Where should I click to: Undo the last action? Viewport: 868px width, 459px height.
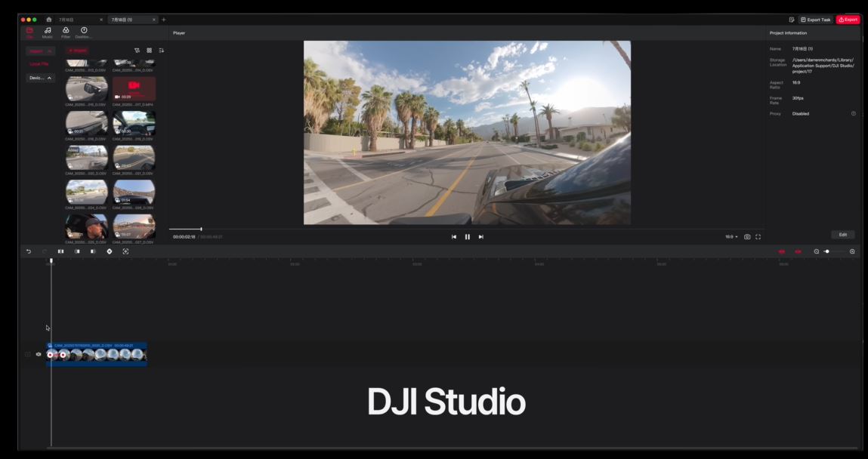click(x=29, y=251)
